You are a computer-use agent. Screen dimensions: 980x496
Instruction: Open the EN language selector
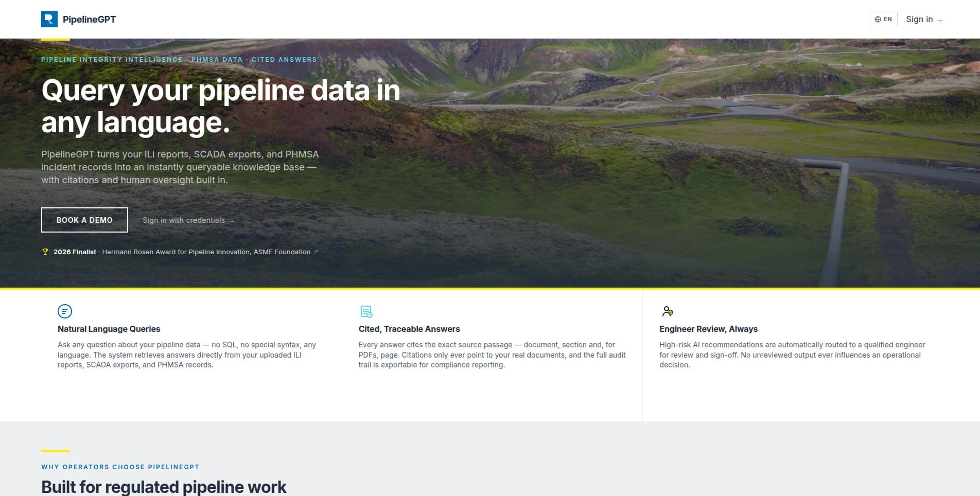[x=883, y=19]
